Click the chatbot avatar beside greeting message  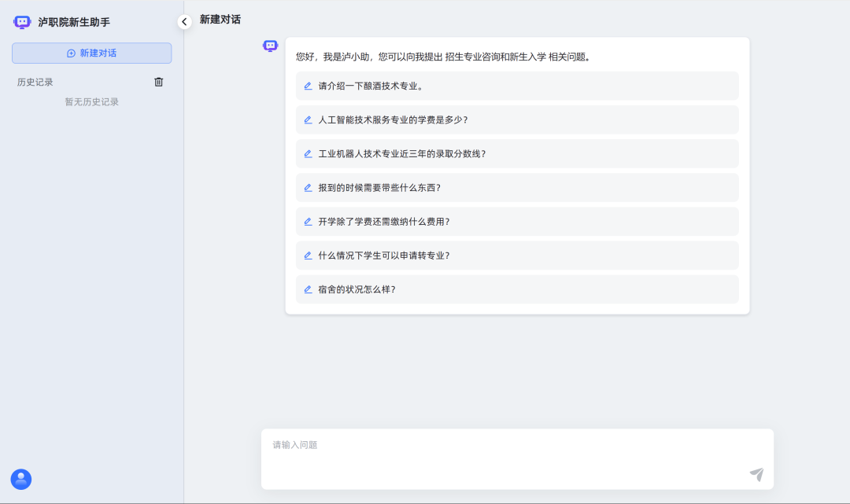point(271,46)
